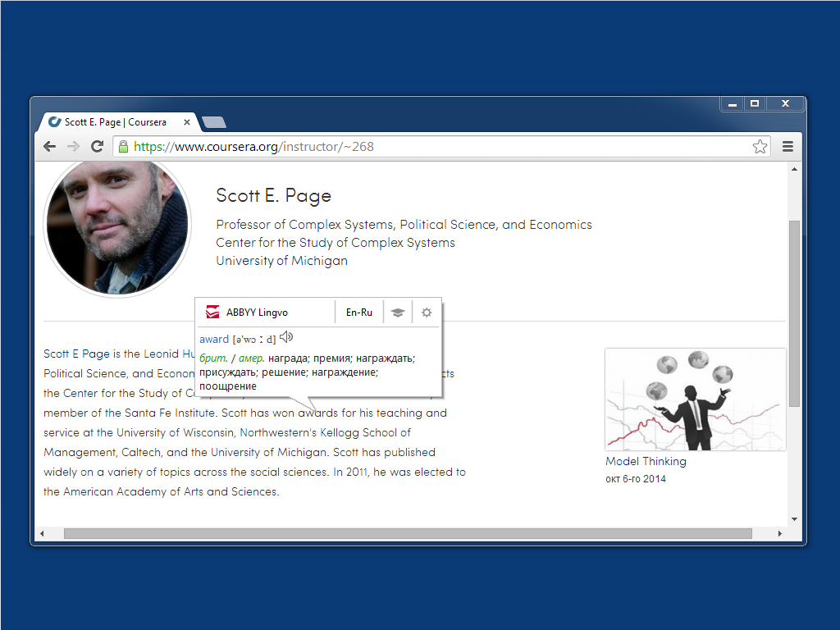Reload the Coursera page
The width and height of the screenshot is (840, 630).
(x=97, y=147)
